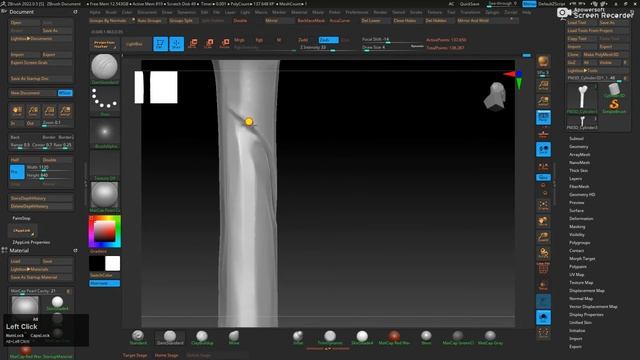
Task: Click the white secondary color swatch
Action: pos(112,263)
